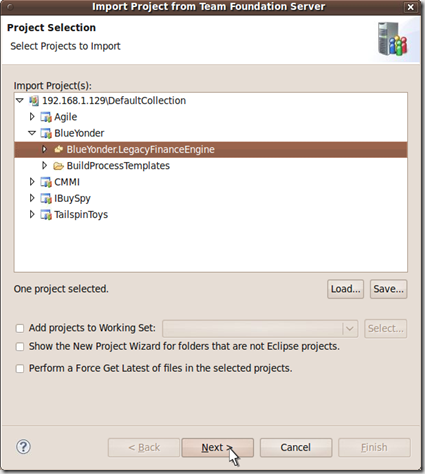The width and height of the screenshot is (425, 474).
Task: Click the DefaultCollection server icon
Action: 34,100
